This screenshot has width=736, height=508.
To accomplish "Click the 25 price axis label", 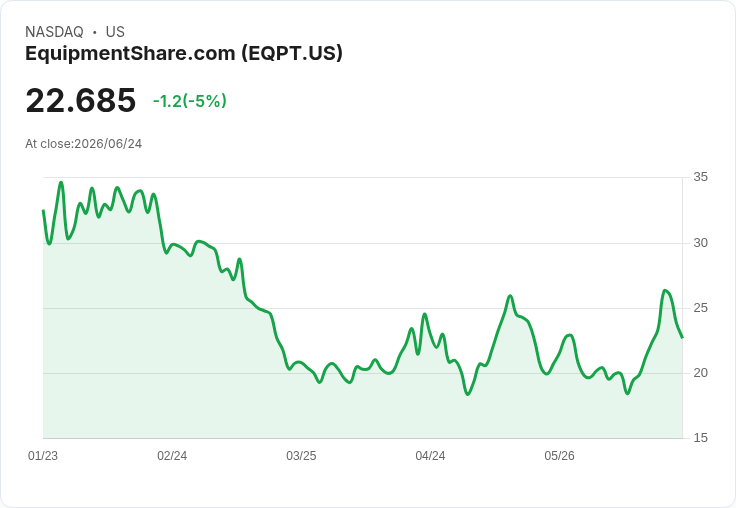I will (x=700, y=308).
